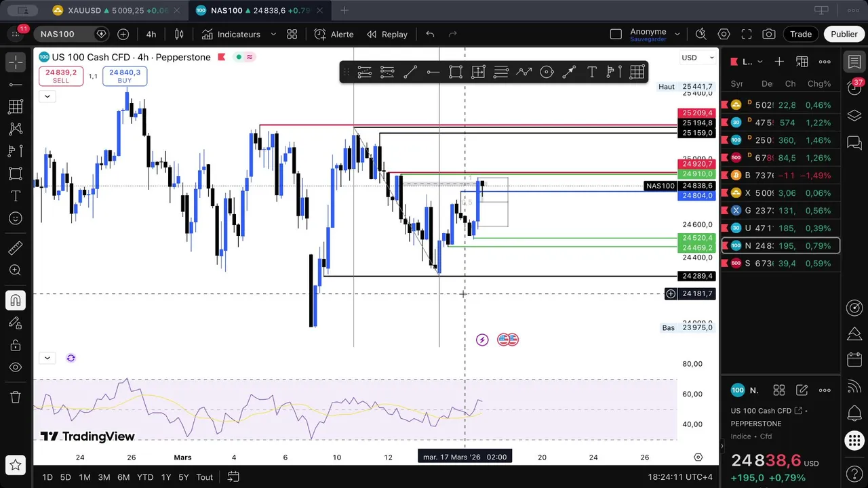
Task: Click the Trade button
Action: click(x=801, y=34)
